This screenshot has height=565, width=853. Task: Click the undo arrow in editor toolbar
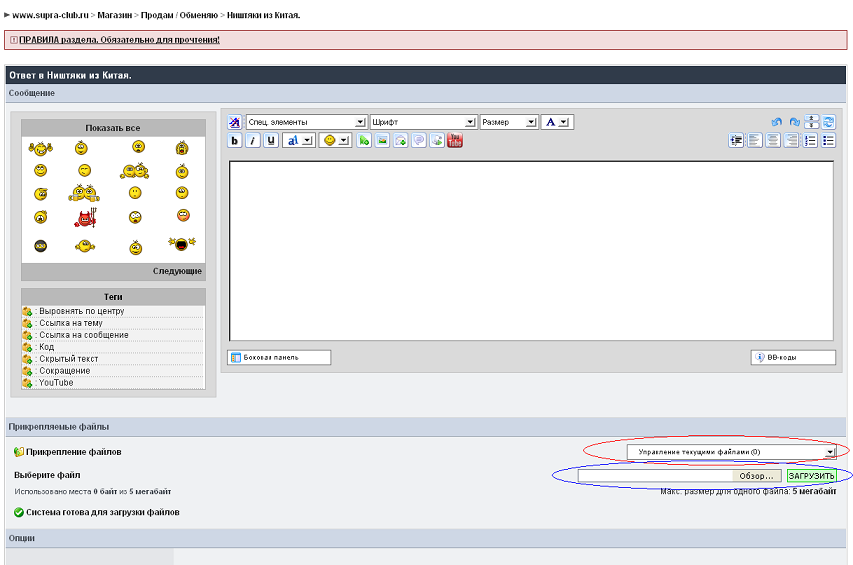777,122
